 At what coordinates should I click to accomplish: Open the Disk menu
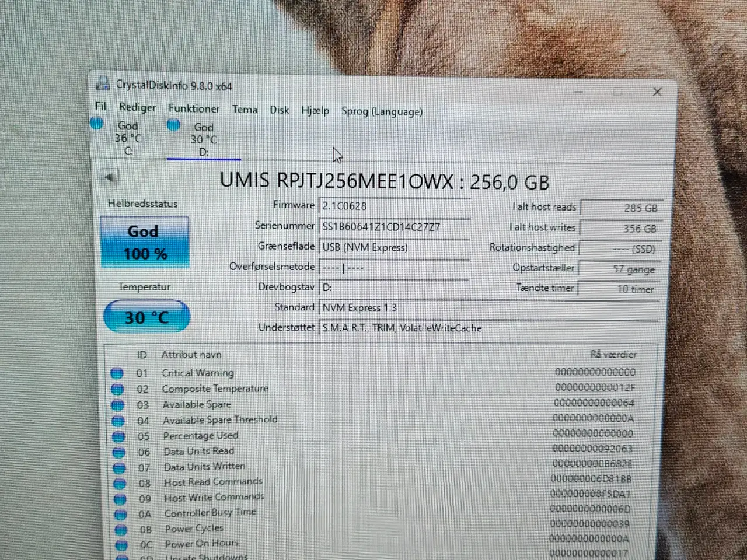click(x=279, y=110)
